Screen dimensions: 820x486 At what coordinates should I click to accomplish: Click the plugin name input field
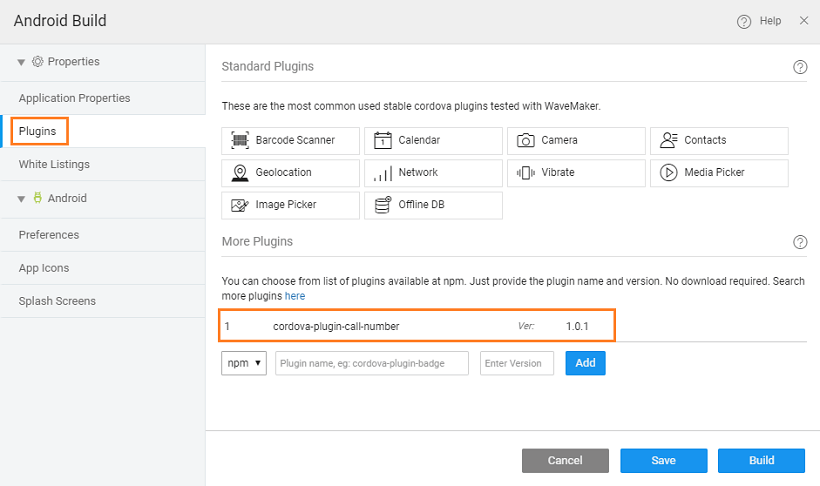pos(372,363)
